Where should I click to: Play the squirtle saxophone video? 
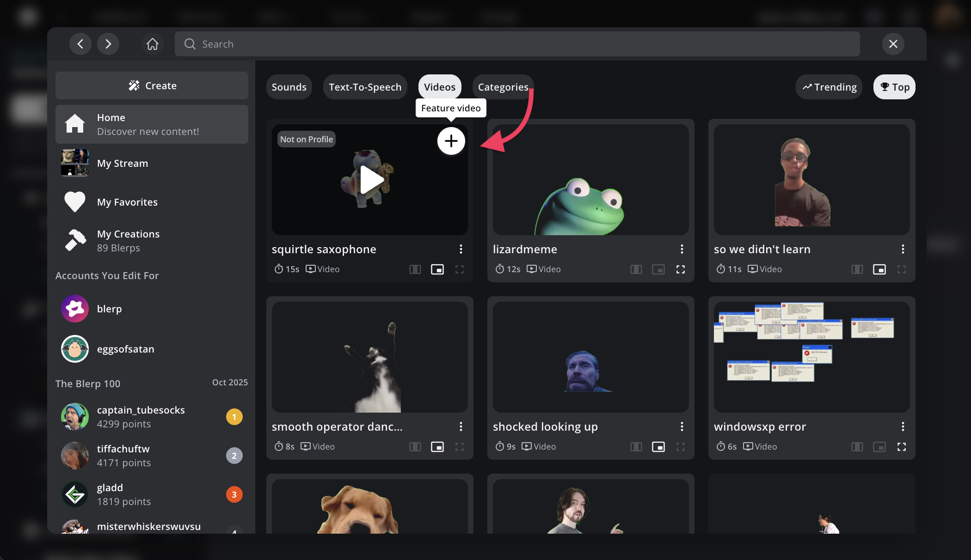371,180
